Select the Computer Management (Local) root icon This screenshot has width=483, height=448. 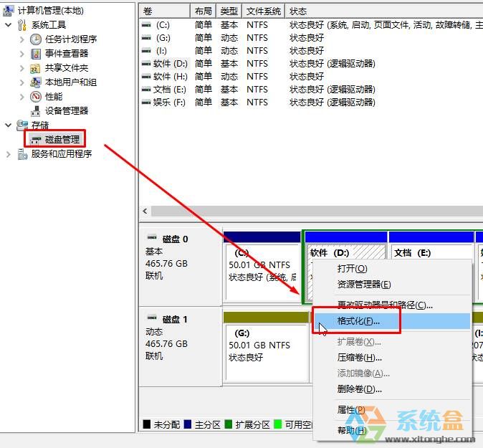(x=8, y=11)
